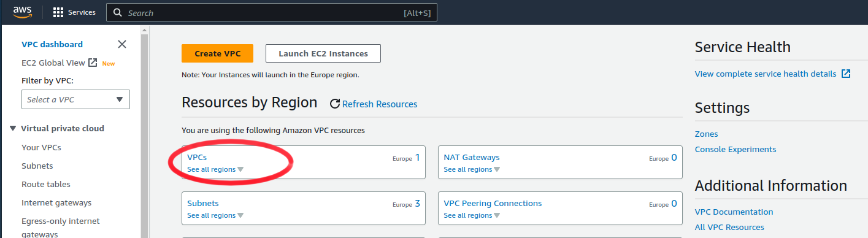Open EC2 Global View link
Image resolution: width=868 pixels, height=238 pixels.
pyautogui.click(x=53, y=63)
